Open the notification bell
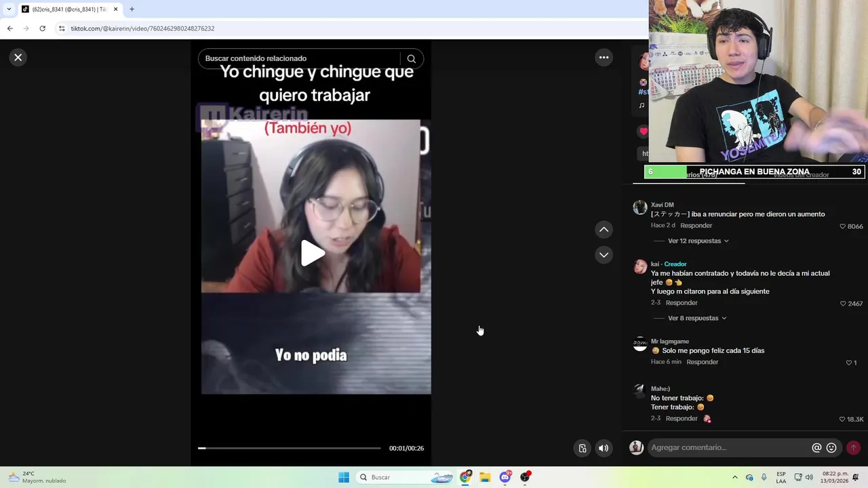The width and height of the screenshot is (868, 488). [x=856, y=477]
